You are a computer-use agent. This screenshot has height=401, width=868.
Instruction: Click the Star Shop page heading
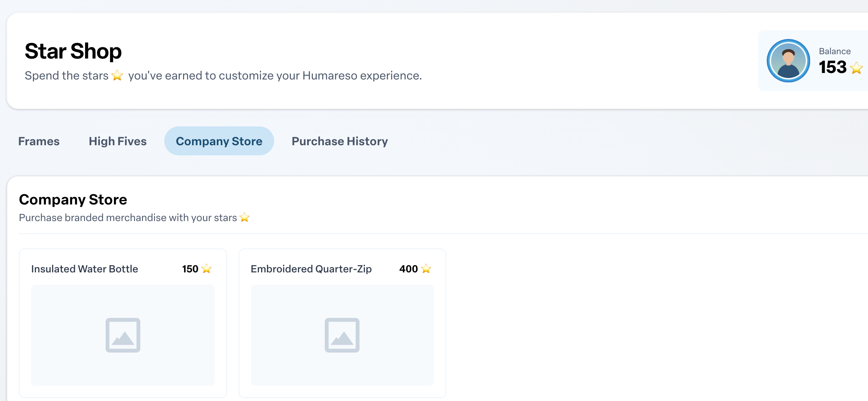coord(73,51)
